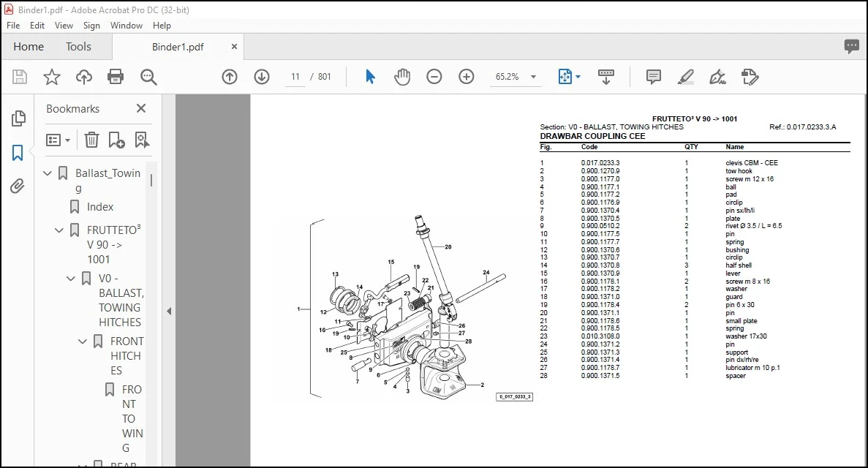Activate the hand pan tool
Screen dimensions: 868x468
coord(402,77)
